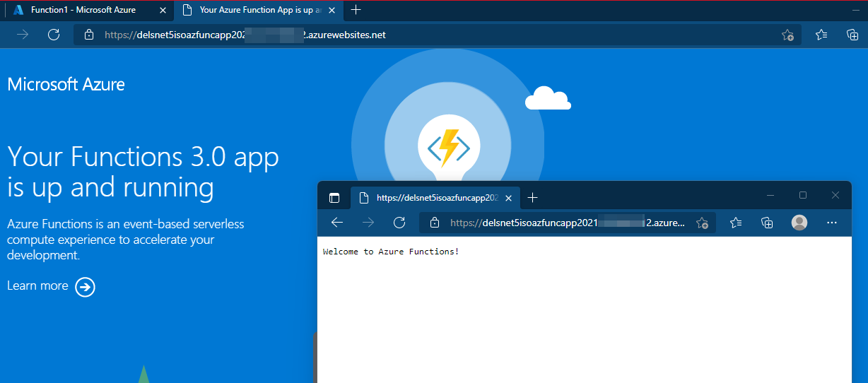Click the Learn more arrow circle icon
868x383 pixels.
point(85,287)
